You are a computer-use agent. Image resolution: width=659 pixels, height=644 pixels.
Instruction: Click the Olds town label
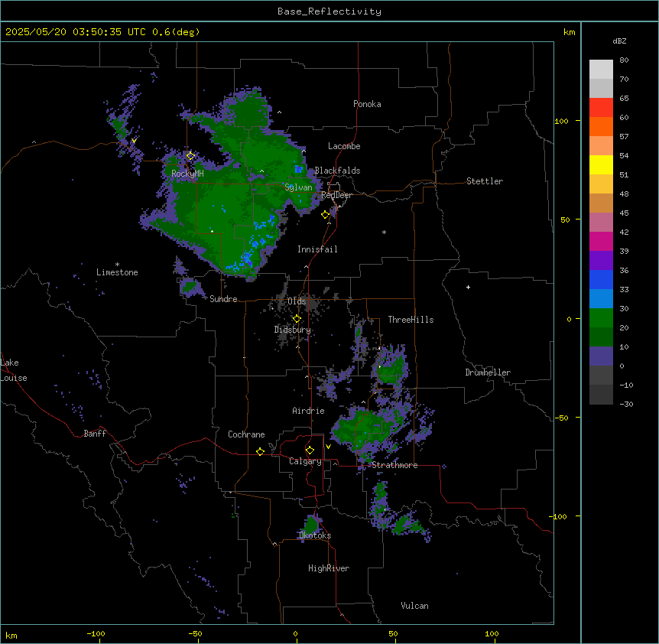tap(297, 301)
